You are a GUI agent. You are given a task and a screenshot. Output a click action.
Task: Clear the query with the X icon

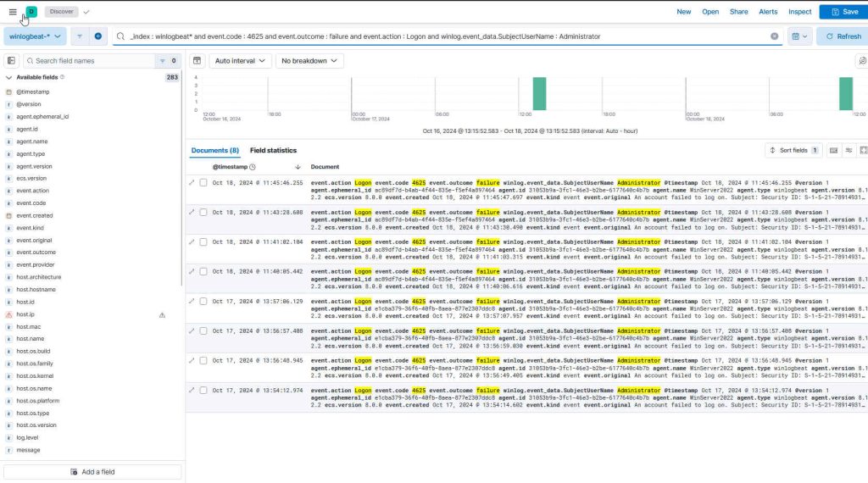(x=774, y=36)
